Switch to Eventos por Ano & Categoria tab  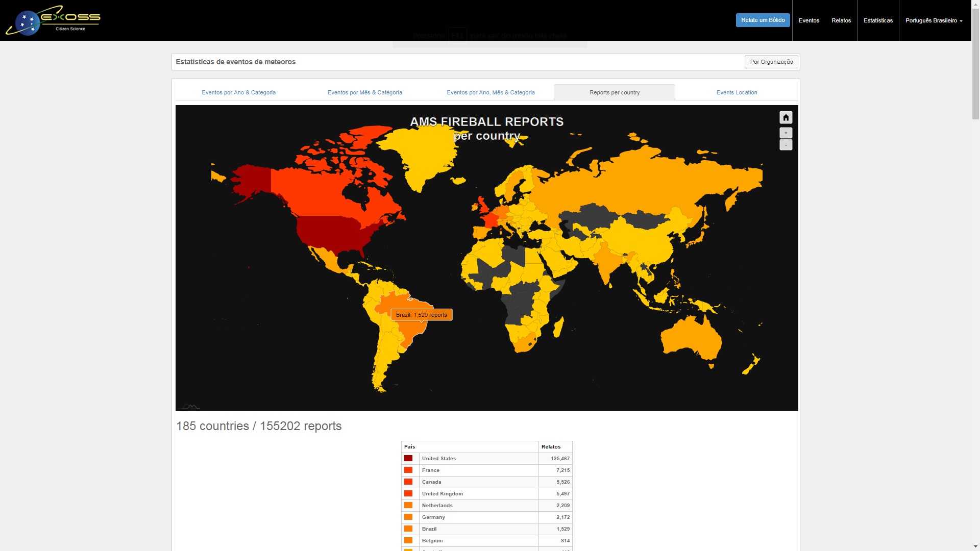tap(238, 92)
